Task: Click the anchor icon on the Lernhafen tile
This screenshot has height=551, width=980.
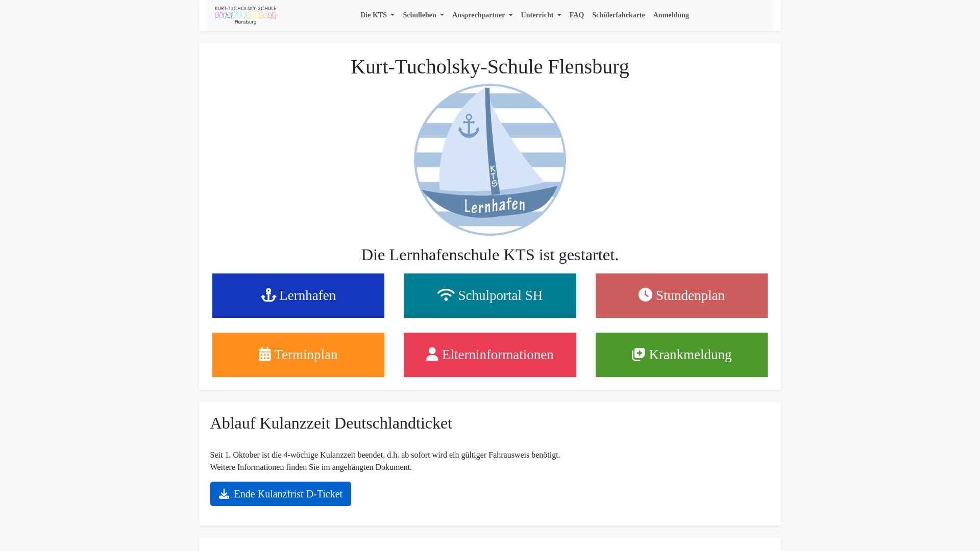Action: pos(268,295)
